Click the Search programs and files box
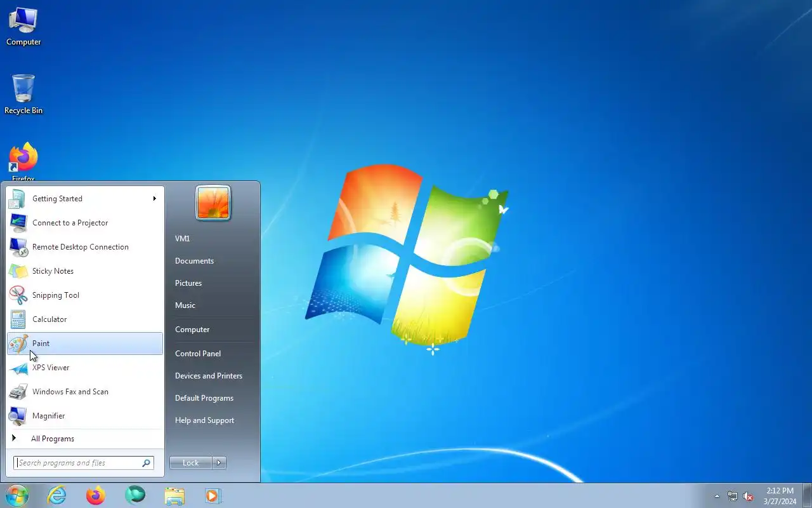This screenshot has width=812, height=508. [84, 463]
